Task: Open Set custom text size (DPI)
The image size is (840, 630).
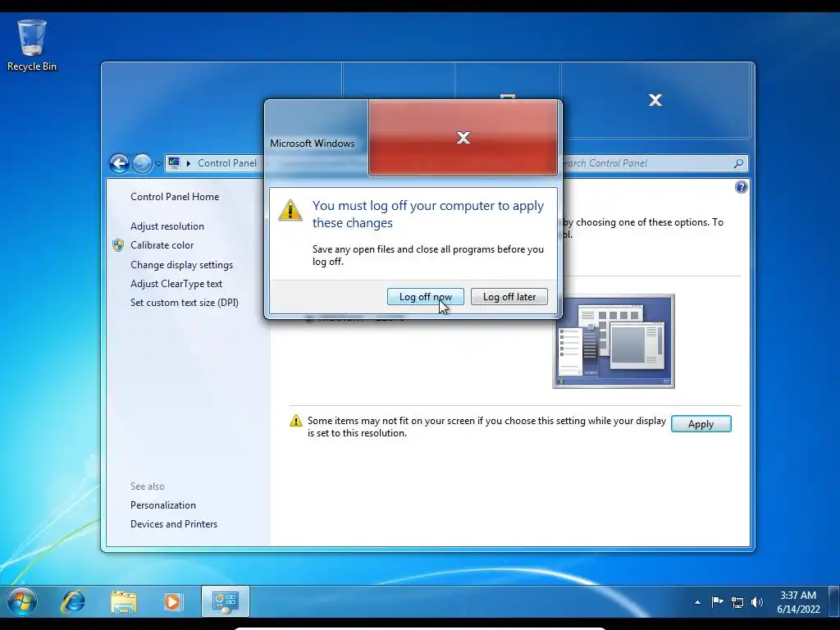Action: (185, 302)
